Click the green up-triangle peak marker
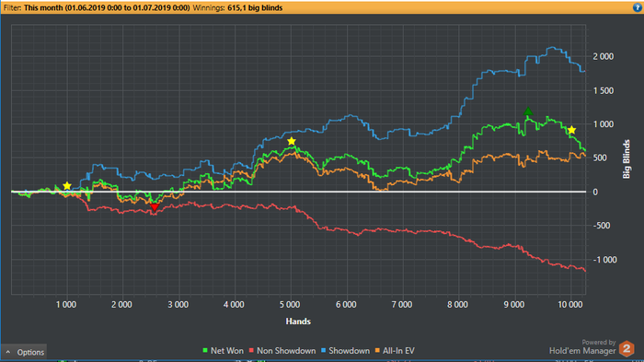 [x=528, y=111]
